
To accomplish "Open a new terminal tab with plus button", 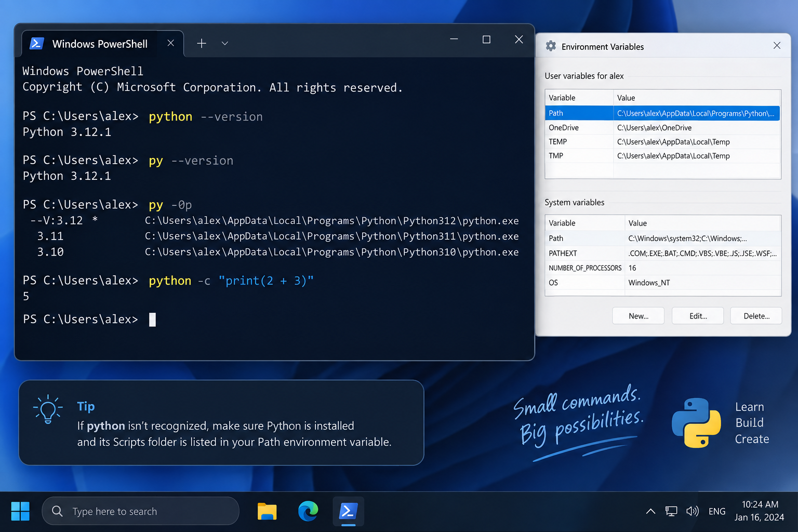I will point(202,43).
